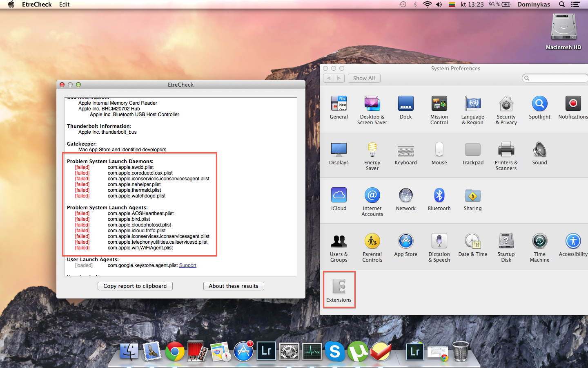588x368 pixels.
Task: Go back in System Preferences
Action: 329,78
